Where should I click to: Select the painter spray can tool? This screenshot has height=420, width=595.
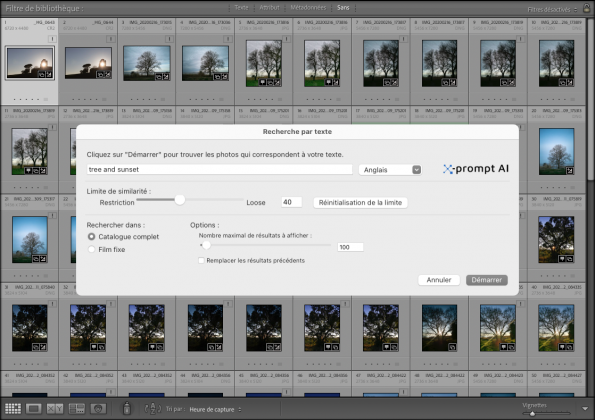pos(127,408)
